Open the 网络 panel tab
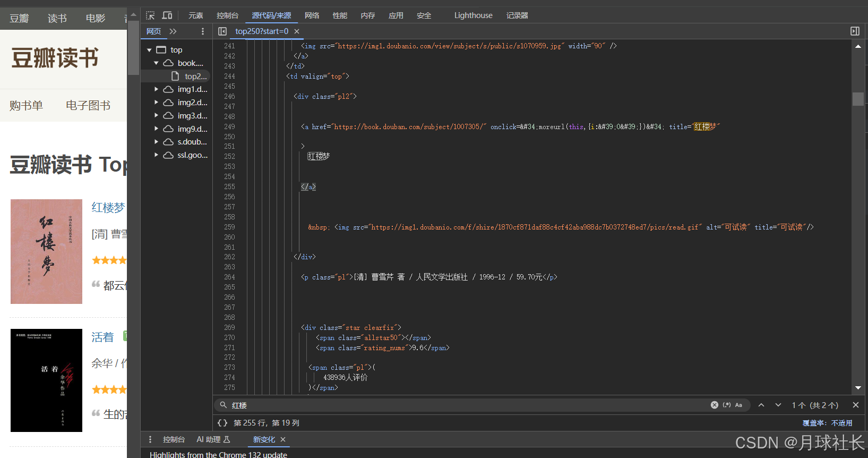 pyautogui.click(x=312, y=15)
